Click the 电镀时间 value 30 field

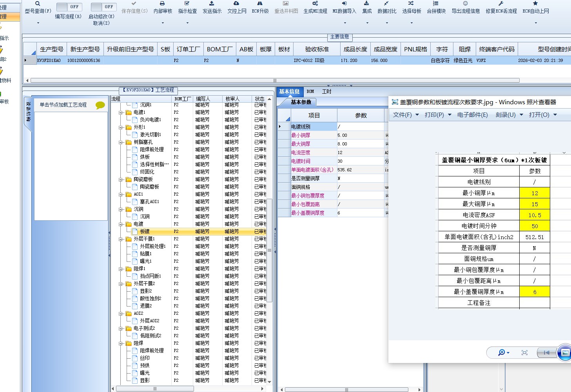pos(361,161)
